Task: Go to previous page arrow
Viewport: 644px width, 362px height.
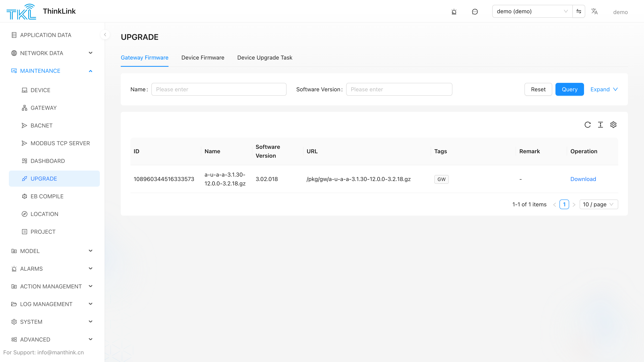Action: click(x=554, y=205)
